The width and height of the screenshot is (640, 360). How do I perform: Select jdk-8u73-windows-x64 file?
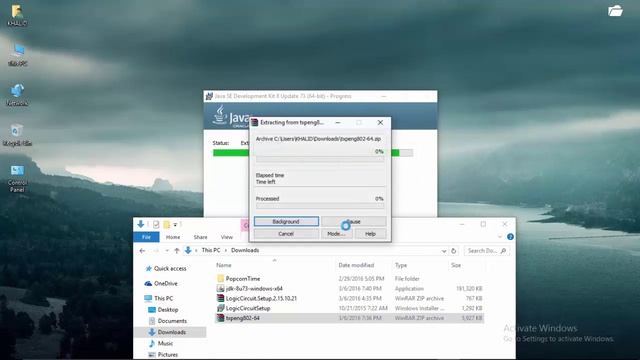tap(349, 289)
